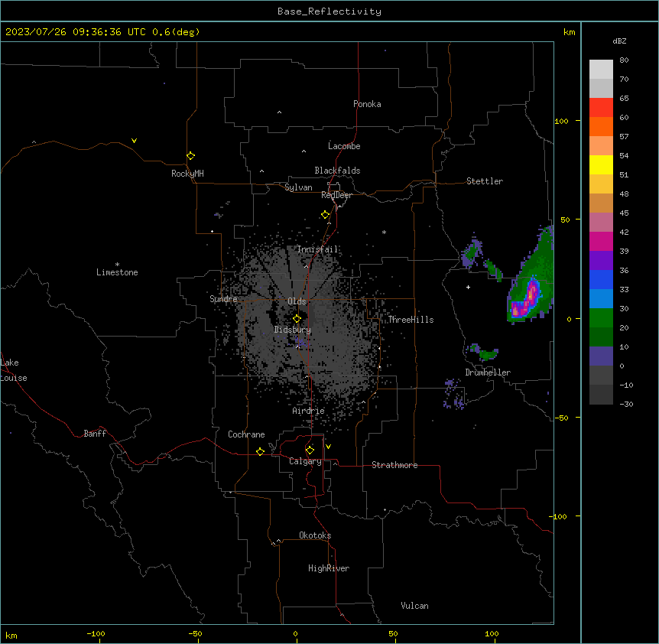Click the bright green 20-30 dBZ swatch

[x=601, y=318]
